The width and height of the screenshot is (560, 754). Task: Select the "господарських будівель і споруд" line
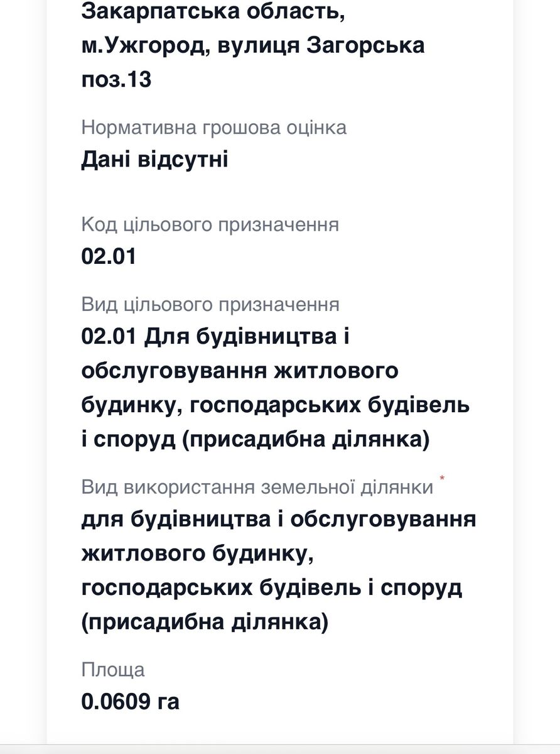pyautogui.click(x=272, y=589)
